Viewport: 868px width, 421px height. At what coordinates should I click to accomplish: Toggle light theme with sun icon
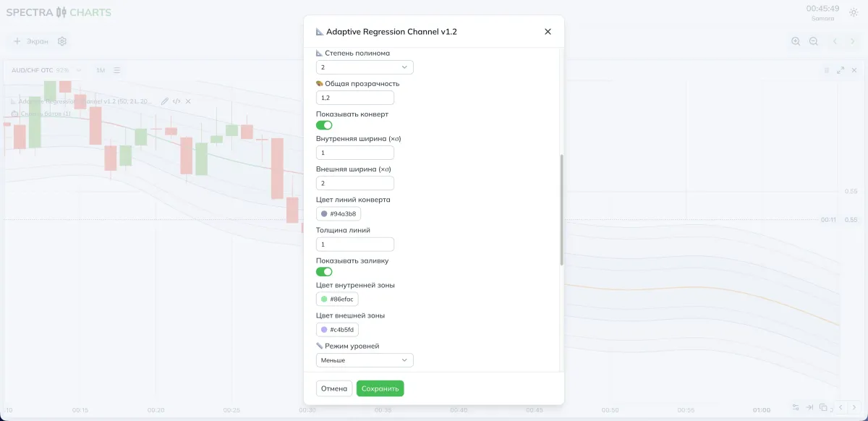[854, 13]
